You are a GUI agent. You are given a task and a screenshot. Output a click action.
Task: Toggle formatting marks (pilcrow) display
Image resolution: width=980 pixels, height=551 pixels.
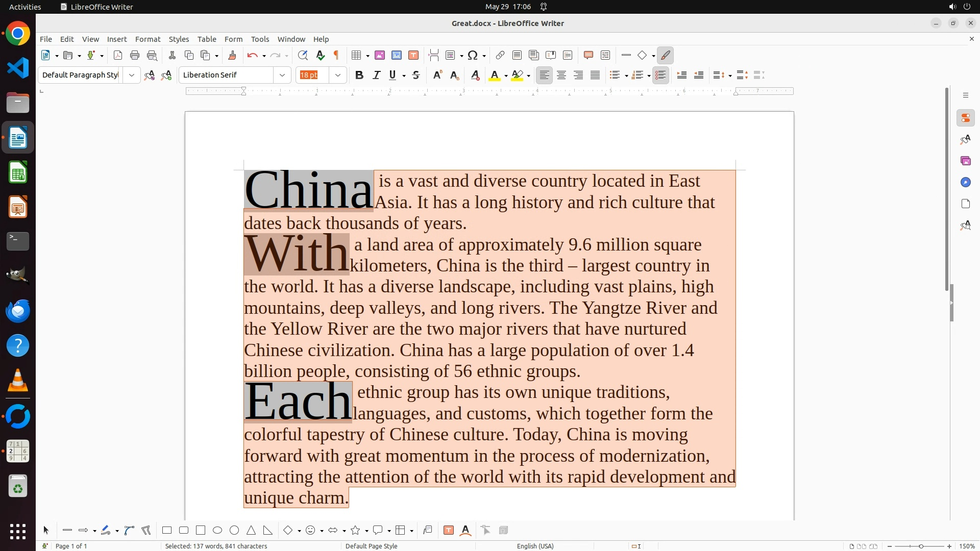pos(336,56)
